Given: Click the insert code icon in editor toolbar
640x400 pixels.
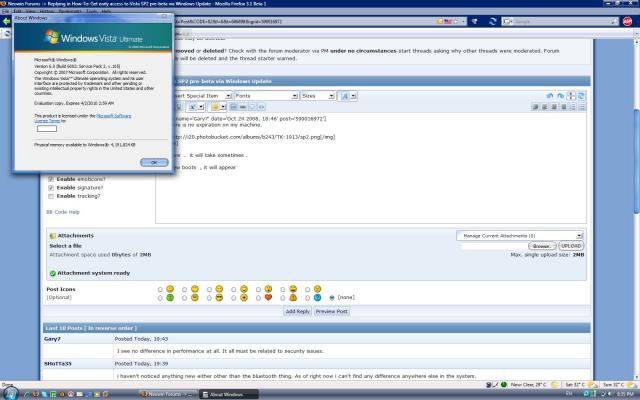Looking at the screenshot, I should (x=261, y=107).
